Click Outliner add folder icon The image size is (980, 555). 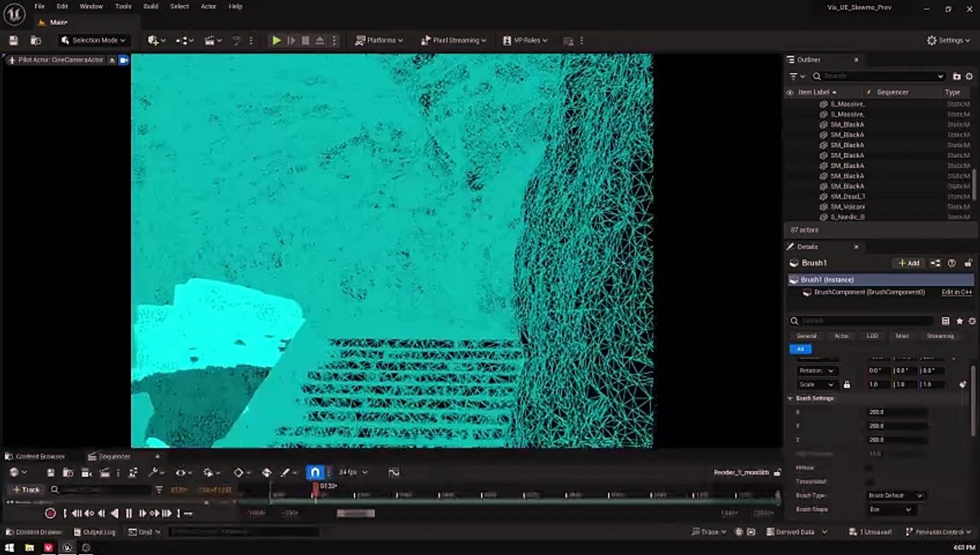click(957, 76)
